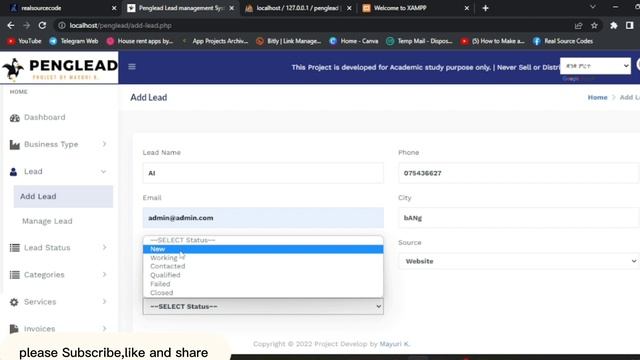This screenshot has height=360, width=640.
Task: Click the site info icon in address bar
Action: 62,25
